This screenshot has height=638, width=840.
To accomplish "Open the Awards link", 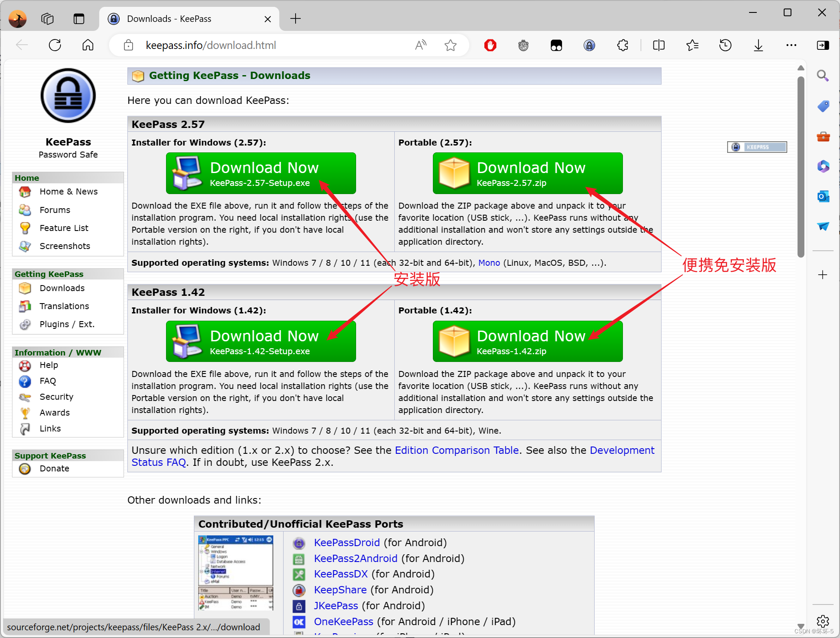I will [x=54, y=413].
